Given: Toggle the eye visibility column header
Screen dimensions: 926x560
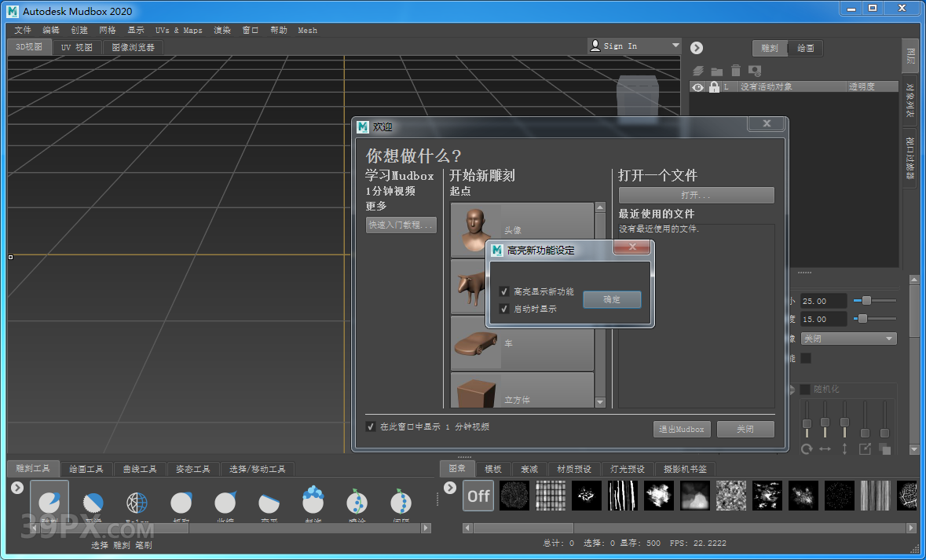Looking at the screenshot, I should coord(697,87).
